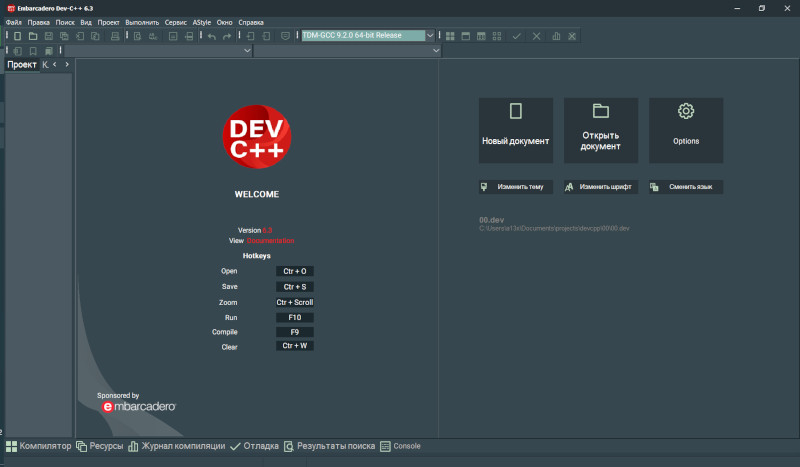The width and height of the screenshot is (800, 467).
Task: Click the Compile and Run toolbar icon
Action: pyautogui.click(x=481, y=36)
